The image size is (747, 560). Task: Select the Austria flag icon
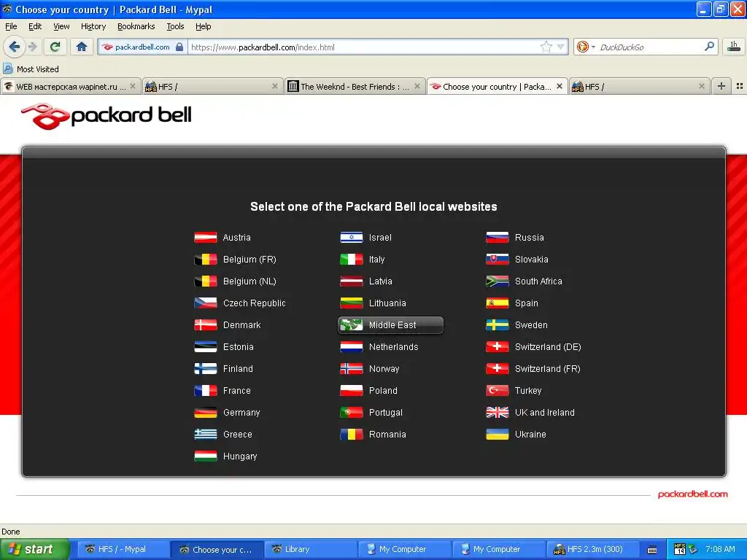click(x=205, y=237)
